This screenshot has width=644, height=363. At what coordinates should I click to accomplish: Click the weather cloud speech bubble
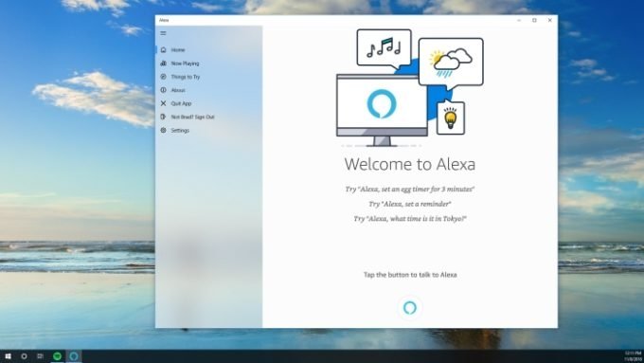(x=451, y=63)
